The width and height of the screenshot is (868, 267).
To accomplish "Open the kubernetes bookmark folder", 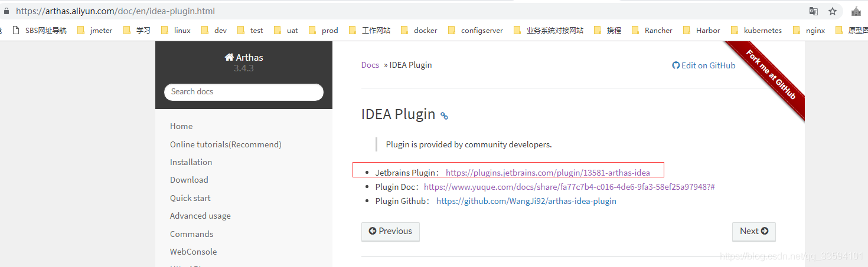I will [756, 30].
